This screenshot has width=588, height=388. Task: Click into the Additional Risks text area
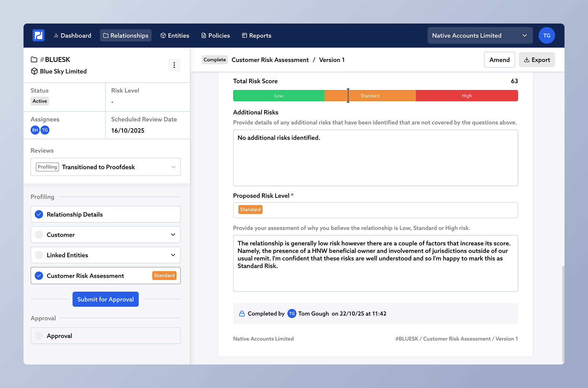click(375, 158)
